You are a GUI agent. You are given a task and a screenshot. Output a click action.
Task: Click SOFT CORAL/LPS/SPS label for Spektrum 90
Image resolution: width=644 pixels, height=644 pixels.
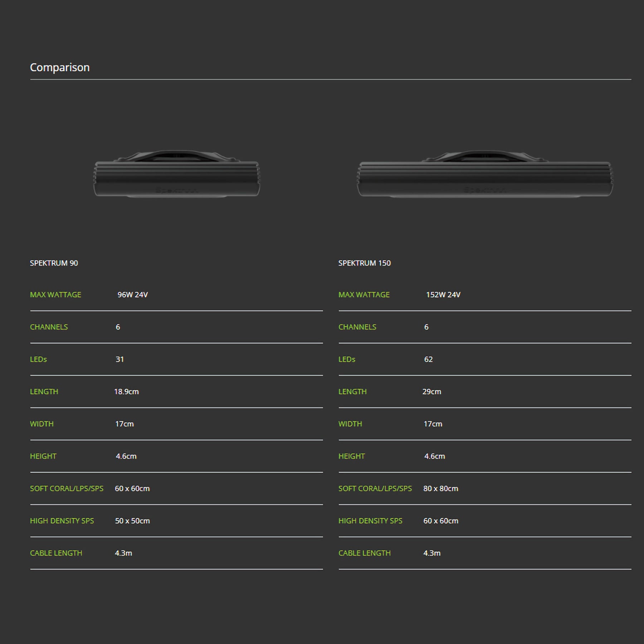[67, 488]
